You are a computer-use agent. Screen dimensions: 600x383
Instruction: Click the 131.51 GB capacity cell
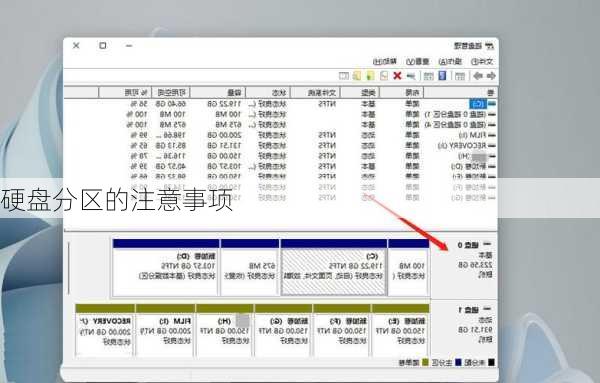point(225,145)
